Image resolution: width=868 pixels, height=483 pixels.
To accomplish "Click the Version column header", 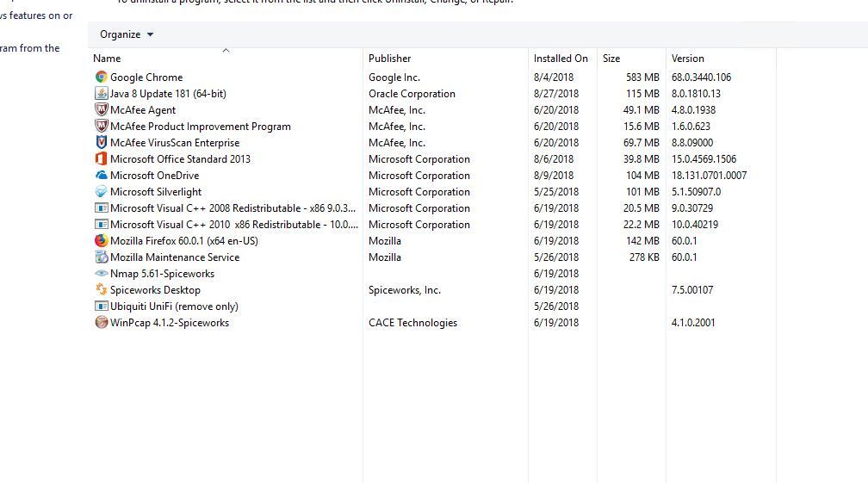I will (687, 59).
